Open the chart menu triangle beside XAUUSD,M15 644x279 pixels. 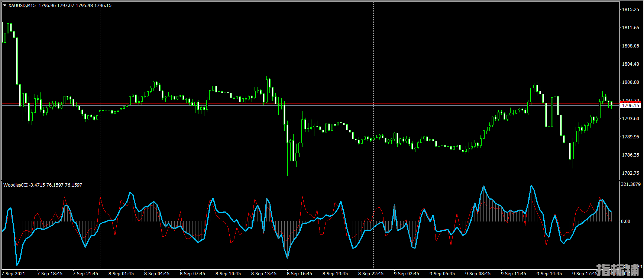click(x=5, y=6)
